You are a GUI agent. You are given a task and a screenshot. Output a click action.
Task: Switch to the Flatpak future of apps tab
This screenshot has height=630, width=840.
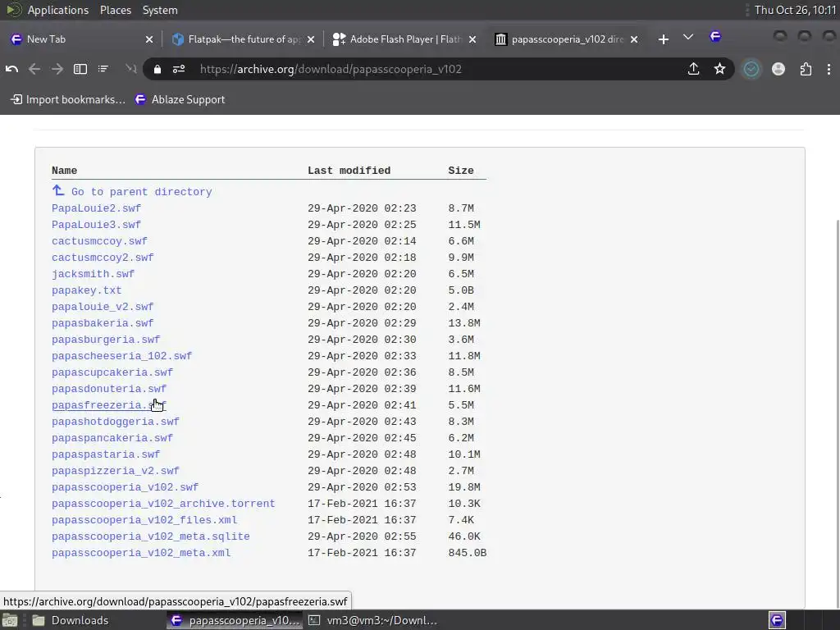[x=242, y=39]
